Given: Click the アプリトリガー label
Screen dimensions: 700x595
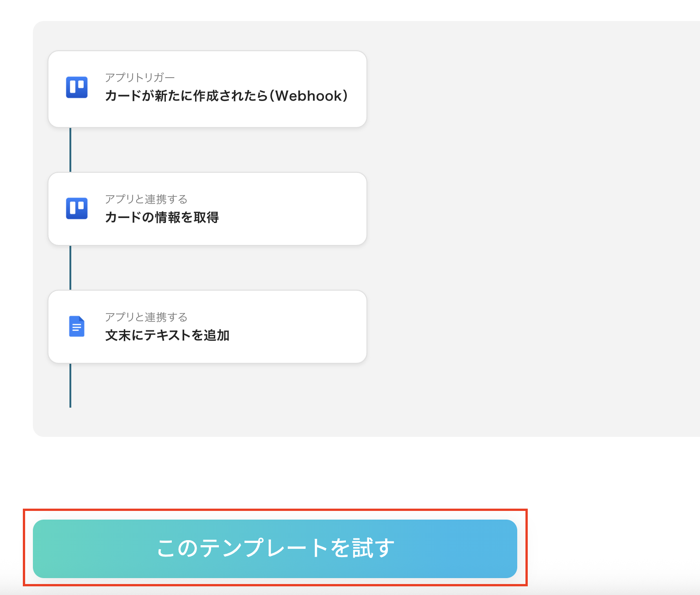Looking at the screenshot, I should coord(140,78).
